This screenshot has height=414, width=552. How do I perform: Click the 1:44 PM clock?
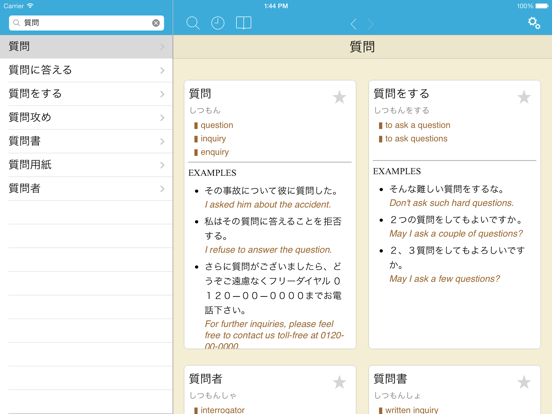point(276,6)
